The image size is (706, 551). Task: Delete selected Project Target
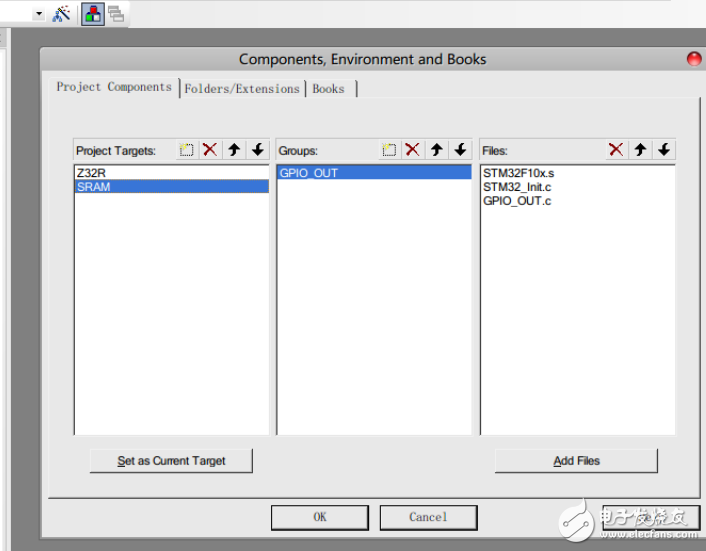(x=210, y=149)
